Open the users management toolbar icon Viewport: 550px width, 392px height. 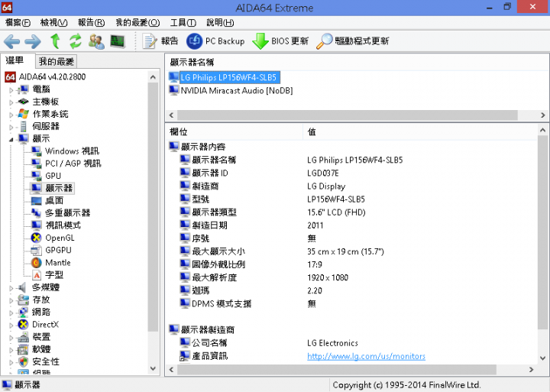96,41
